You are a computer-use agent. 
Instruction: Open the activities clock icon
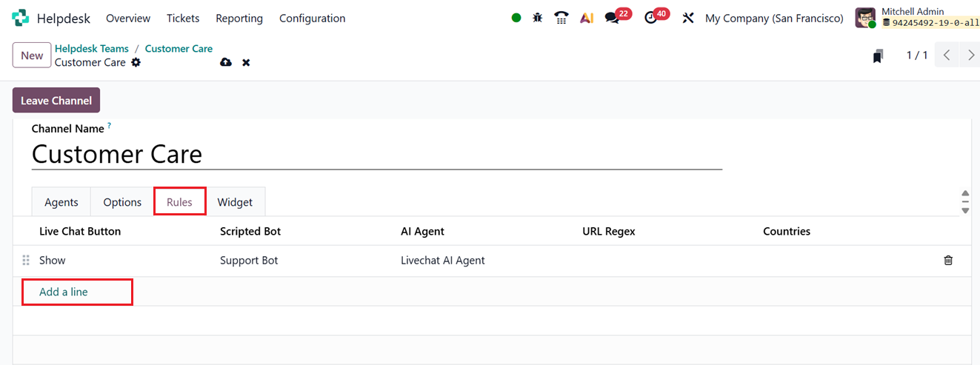[x=651, y=18]
